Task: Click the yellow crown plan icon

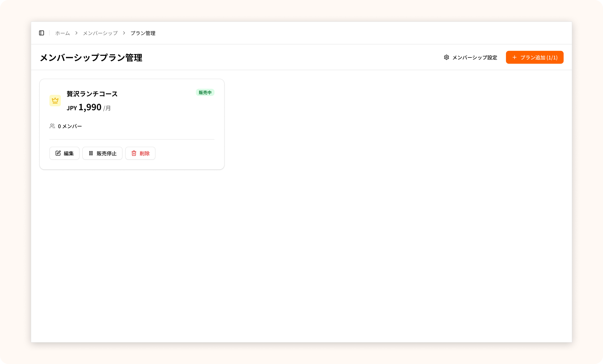Action: pos(55,101)
